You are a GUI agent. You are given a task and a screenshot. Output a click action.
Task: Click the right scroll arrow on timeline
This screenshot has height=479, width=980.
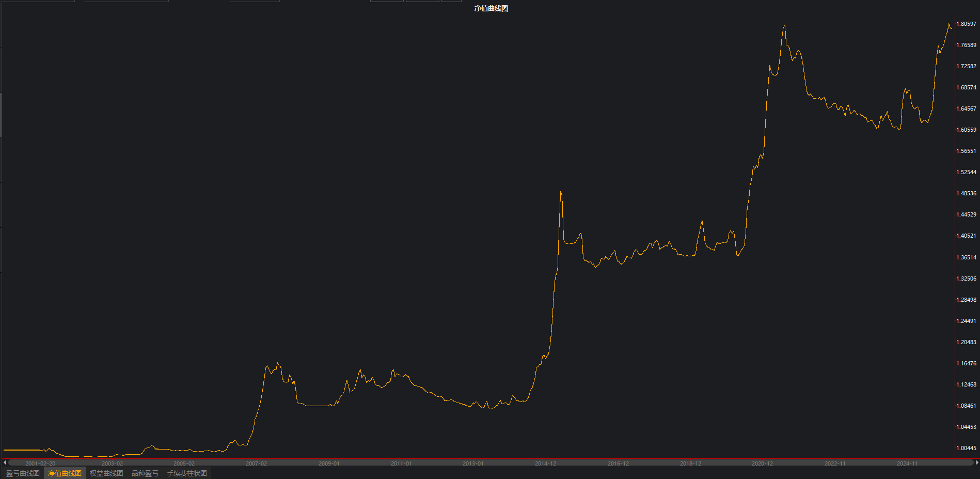[x=977, y=462]
